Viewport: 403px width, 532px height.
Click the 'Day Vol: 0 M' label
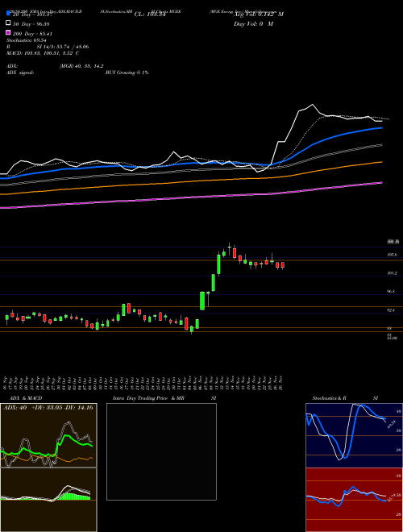(253, 24)
